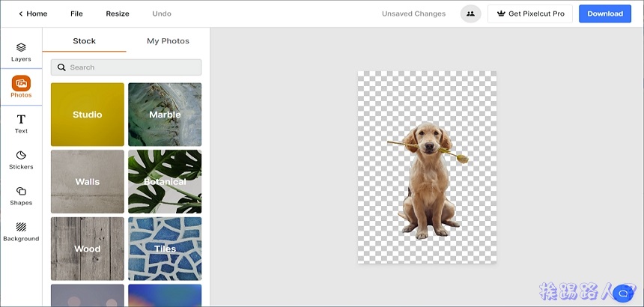
Task: Select the Photos tool in sidebar
Action: pos(21,87)
